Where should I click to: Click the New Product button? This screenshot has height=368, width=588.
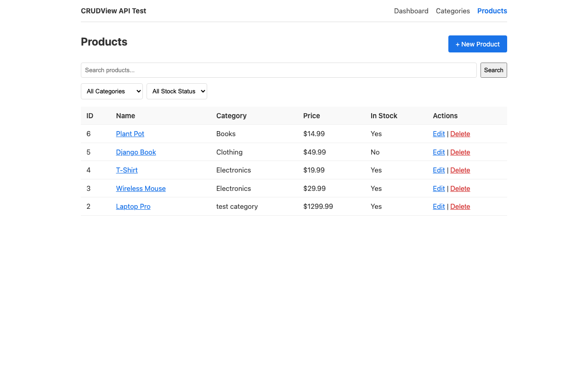[477, 44]
